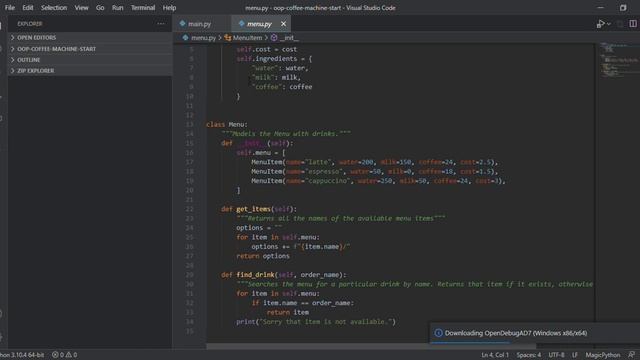Expand the OPEN EDITORS section
640x360 pixels.
pyautogui.click(x=90, y=38)
